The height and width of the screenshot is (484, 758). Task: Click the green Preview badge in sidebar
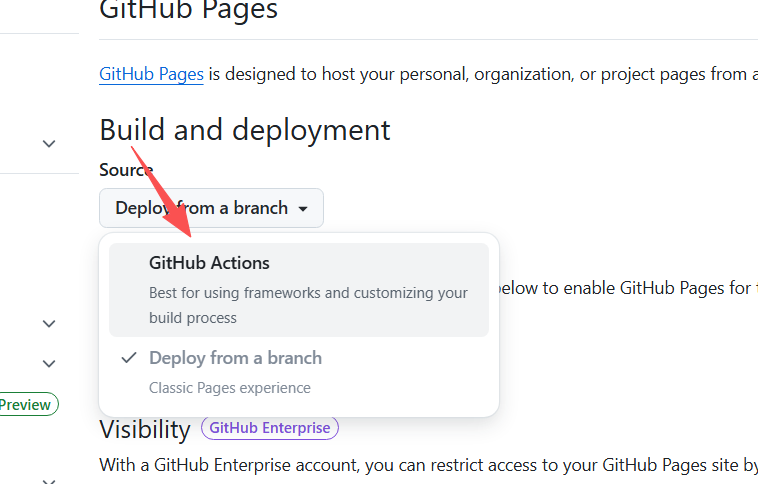tap(26, 405)
